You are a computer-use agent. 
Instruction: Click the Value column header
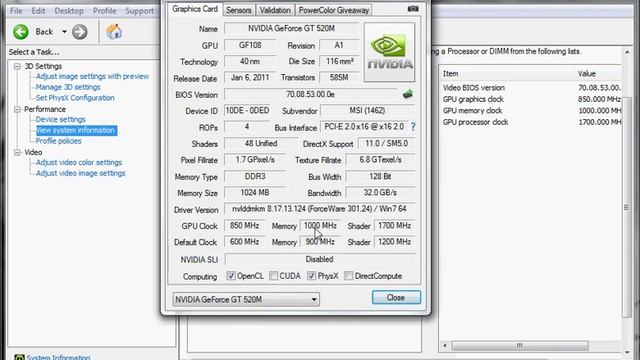coord(598,74)
